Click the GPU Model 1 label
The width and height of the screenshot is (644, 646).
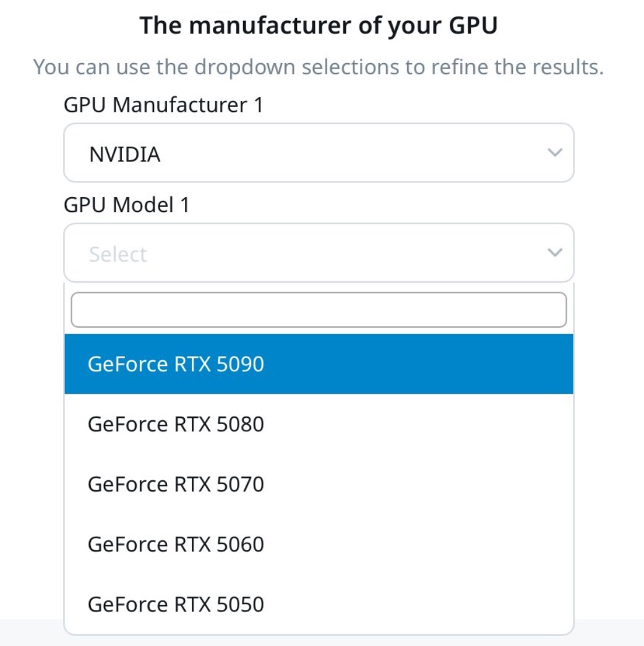point(127,205)
